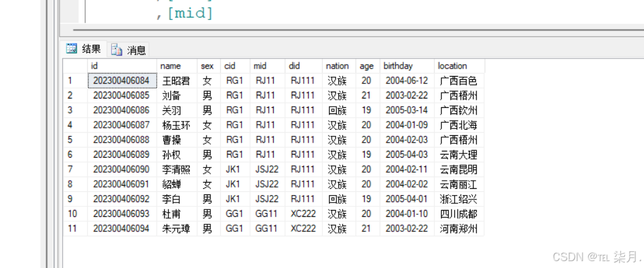Select the name cell 孙权
This screenshot has height=268, width=644.
coord(177,155)
